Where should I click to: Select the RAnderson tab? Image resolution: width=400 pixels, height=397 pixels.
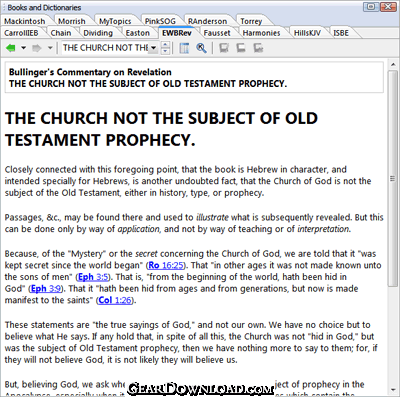[207, 21]
